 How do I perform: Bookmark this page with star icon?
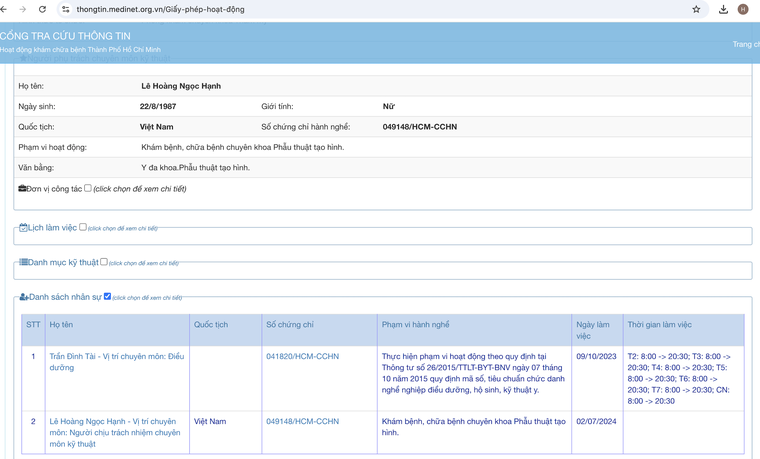click(x=696, y=9)
